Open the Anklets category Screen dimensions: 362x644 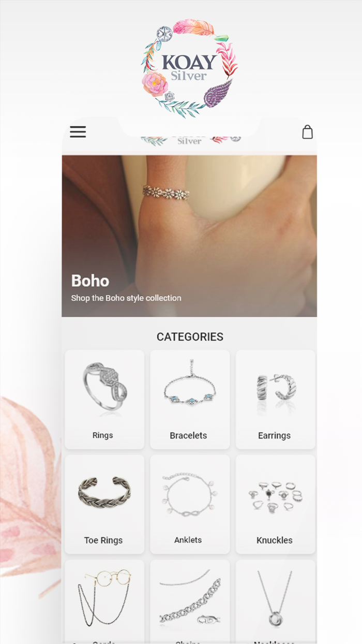(x=190, y=504)
